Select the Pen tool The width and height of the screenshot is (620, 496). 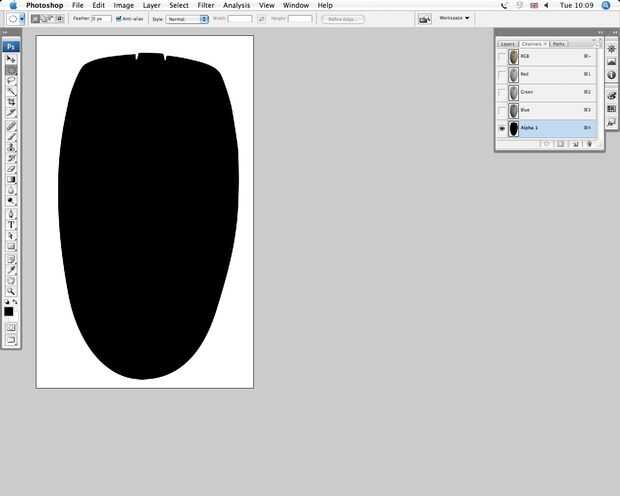point(11,214)
